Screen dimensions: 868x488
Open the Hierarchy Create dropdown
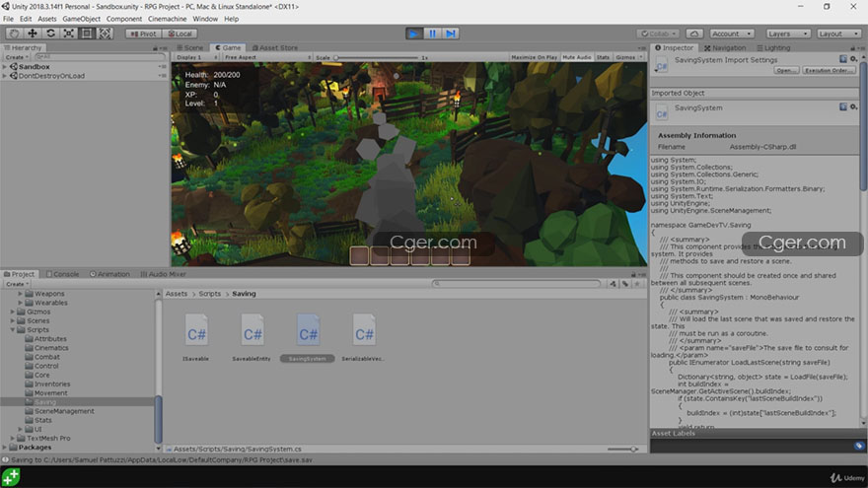click(x=16, y=57)
